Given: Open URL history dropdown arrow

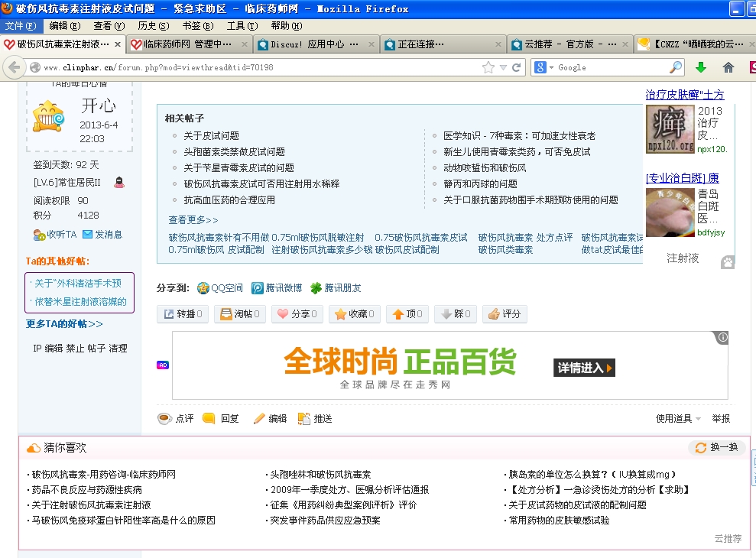Looking at the screenshot, I should (x=503, y=67).
